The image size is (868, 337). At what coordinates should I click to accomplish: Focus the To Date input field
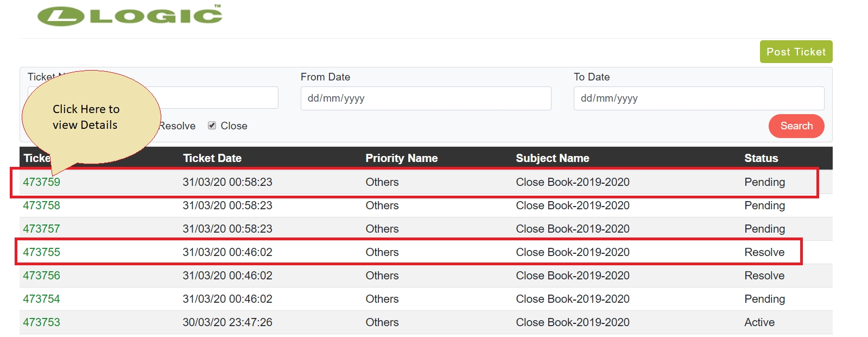[x=699, y=98]
